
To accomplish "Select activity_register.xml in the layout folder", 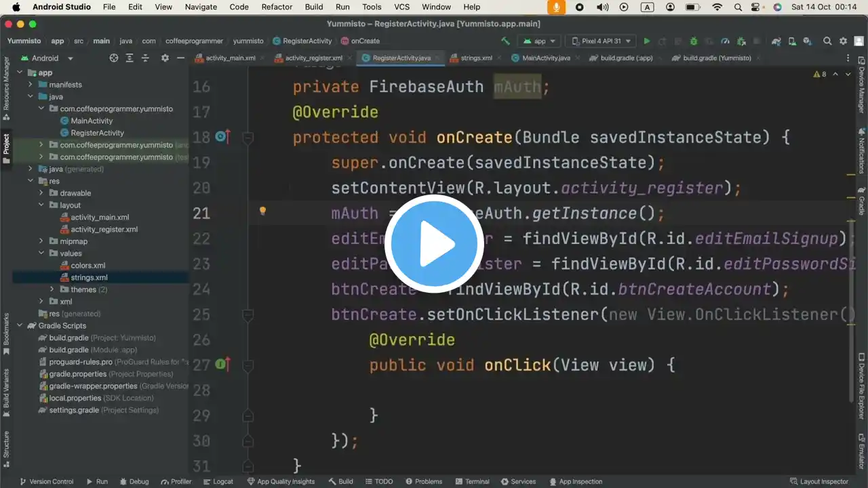I will coord(104,230).
